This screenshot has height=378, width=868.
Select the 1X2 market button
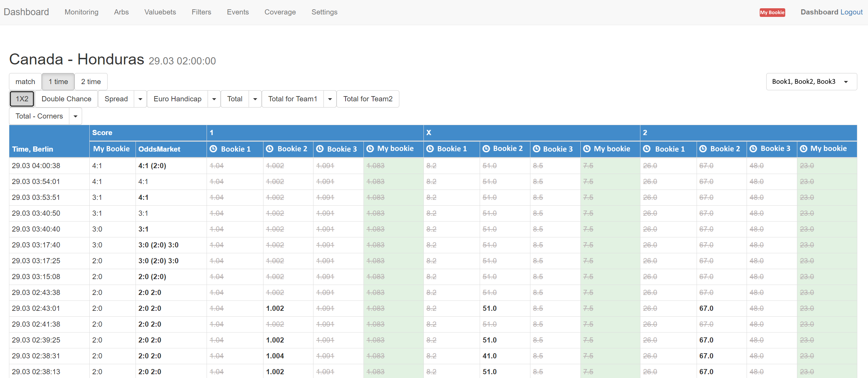click(22, 99)
